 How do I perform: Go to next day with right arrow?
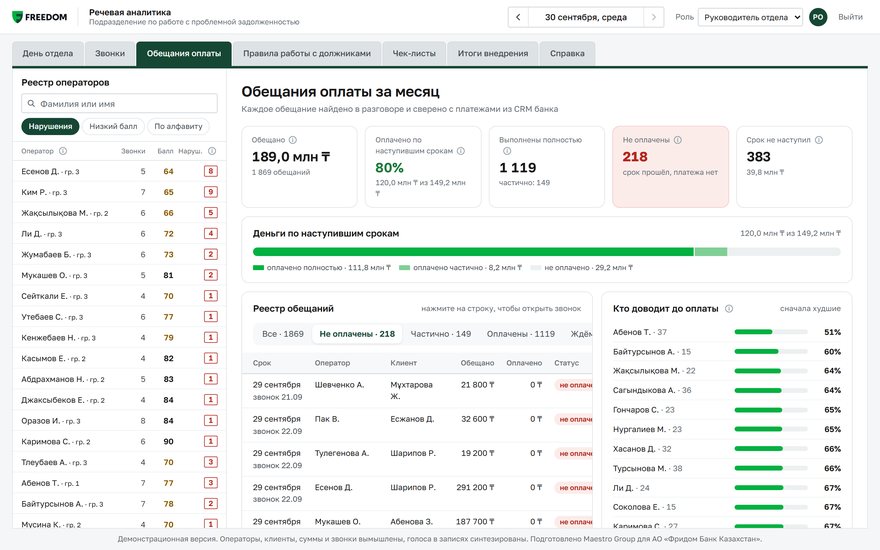tap(653, 17)
